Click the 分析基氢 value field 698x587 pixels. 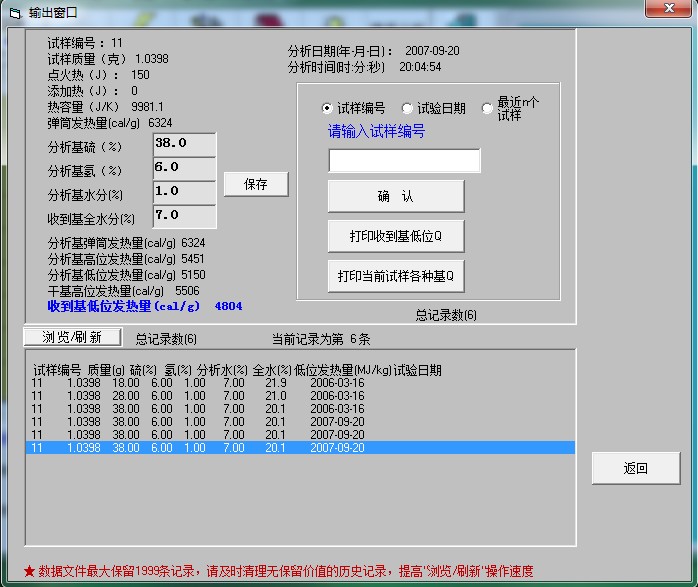(x=184, y=167)
